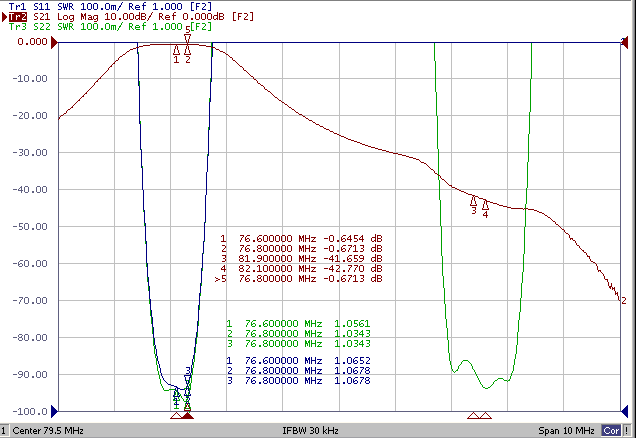Screen dimensions: 636x438
Task: Select red marker 5 readout row 76.800000 MHz
Action: 300,279
